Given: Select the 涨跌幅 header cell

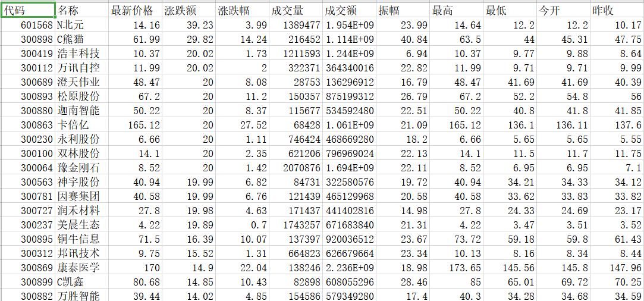Looking at the screenshot, I should click(x=243, y=10).
